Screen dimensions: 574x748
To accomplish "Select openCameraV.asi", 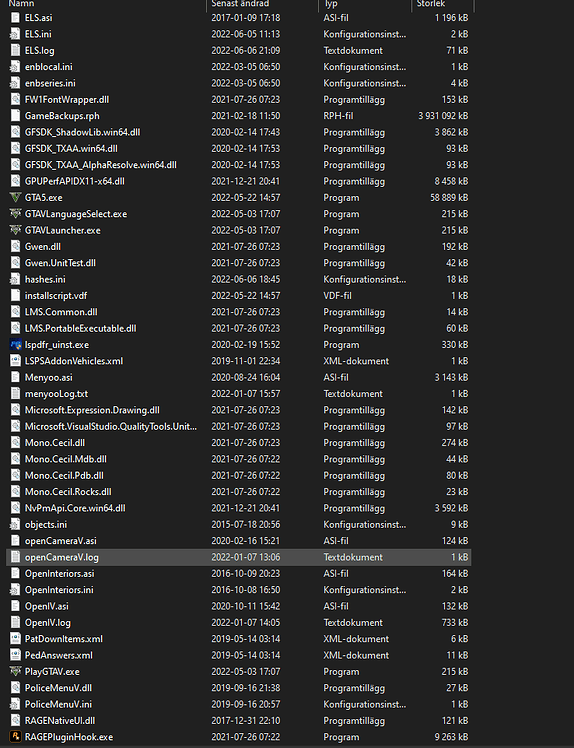I will click(61, 541).
